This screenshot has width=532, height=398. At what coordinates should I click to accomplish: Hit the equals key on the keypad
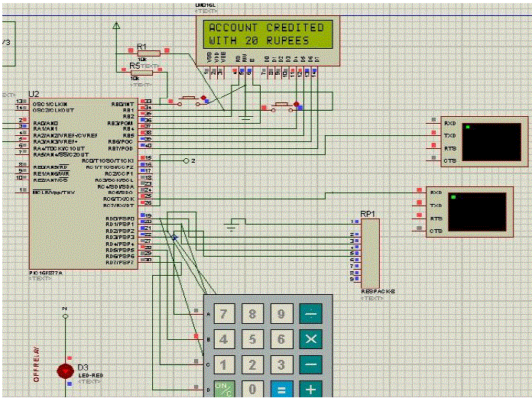click(x=281, y=390)
